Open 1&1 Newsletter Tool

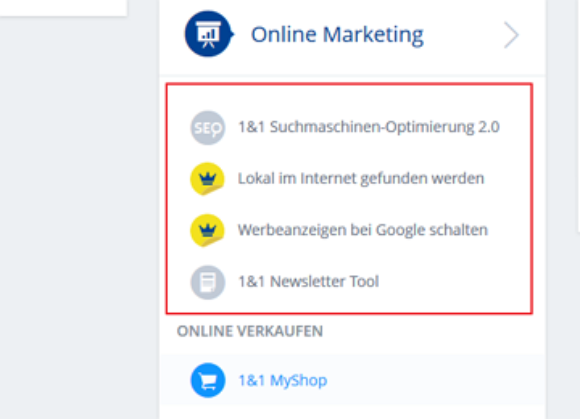click(308, 281)
